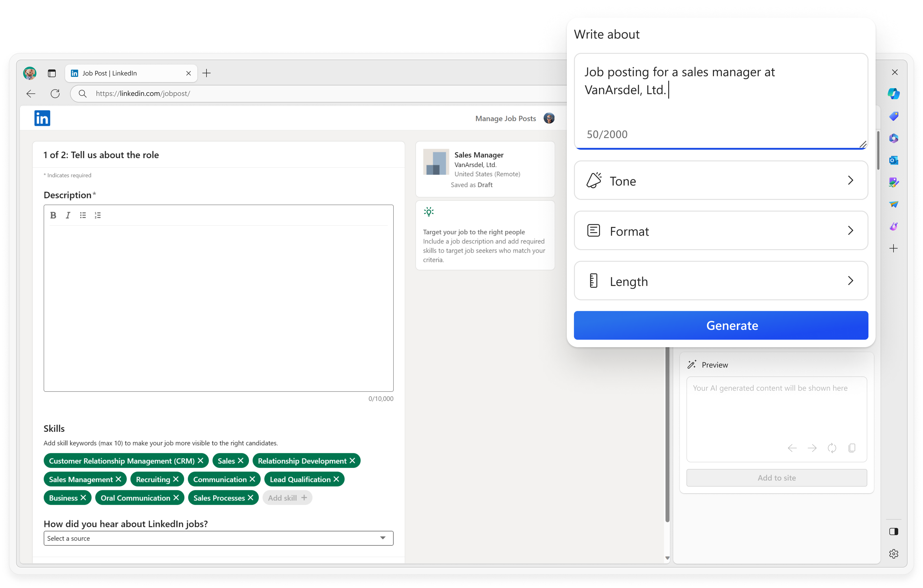
Task: Click the Generate button
Action: (721, 326)
